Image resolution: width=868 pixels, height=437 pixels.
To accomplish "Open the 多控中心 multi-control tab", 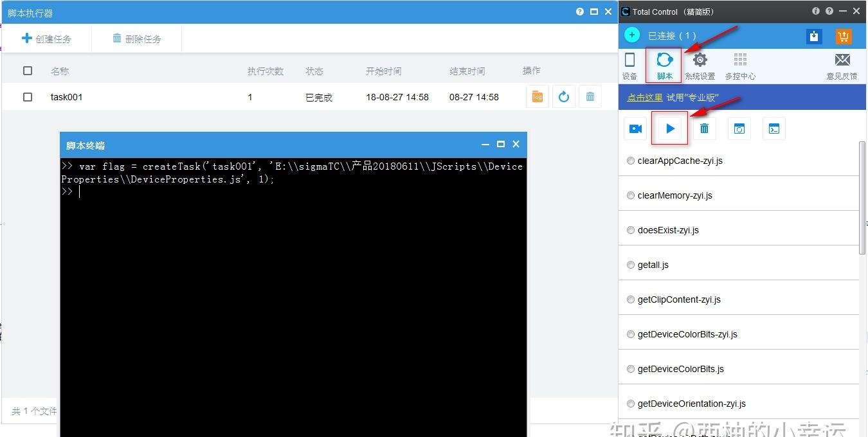I will (740, 66).
